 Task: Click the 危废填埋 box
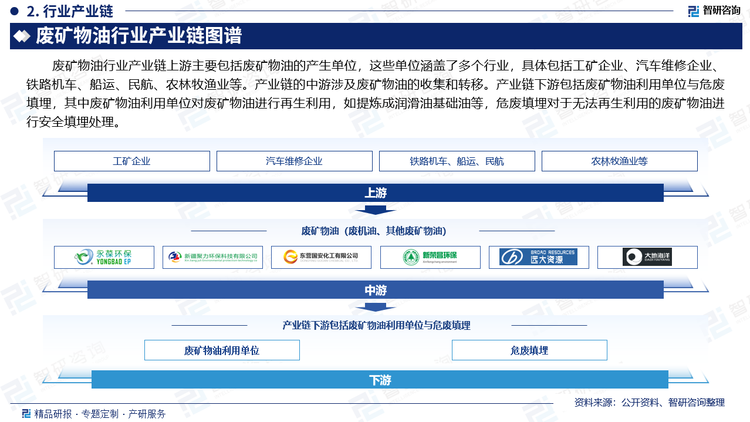coord(529,350)
